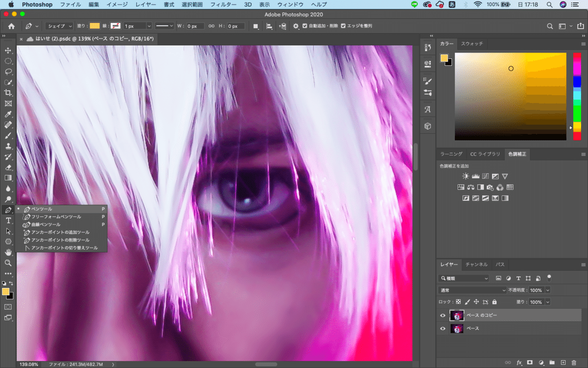Click the H height input field
This screenshot has width=588, height=368.
[235, 26]
